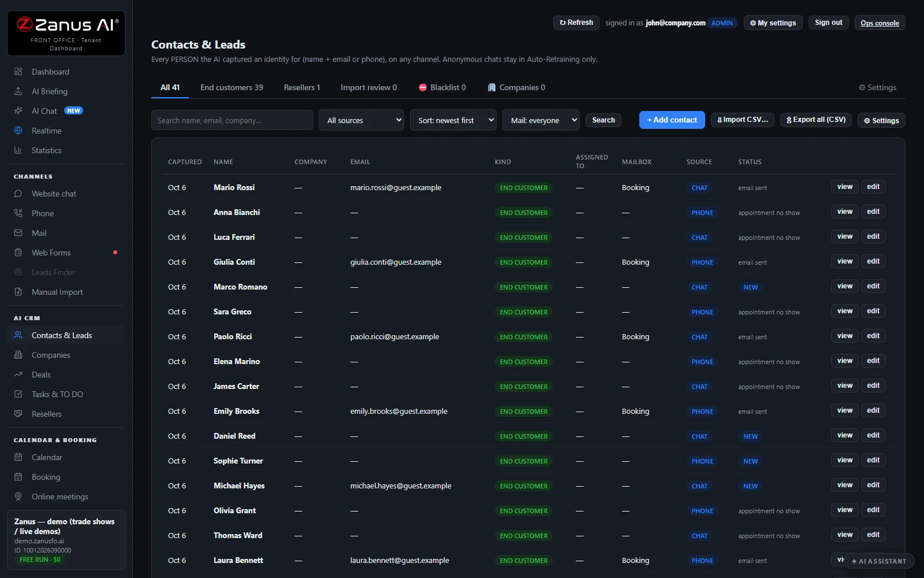Click mario.rossi@guest.example email cell
The width and height of the screenshot is (924, 578).
(x=396, y=187)
